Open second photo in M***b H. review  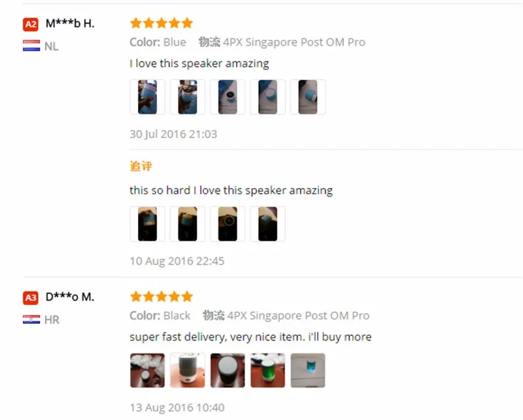188,97
